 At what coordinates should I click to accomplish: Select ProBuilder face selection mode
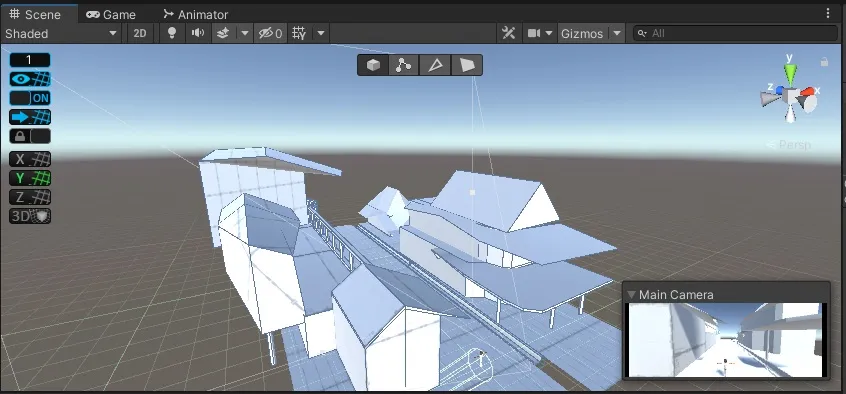coord(467,65)
